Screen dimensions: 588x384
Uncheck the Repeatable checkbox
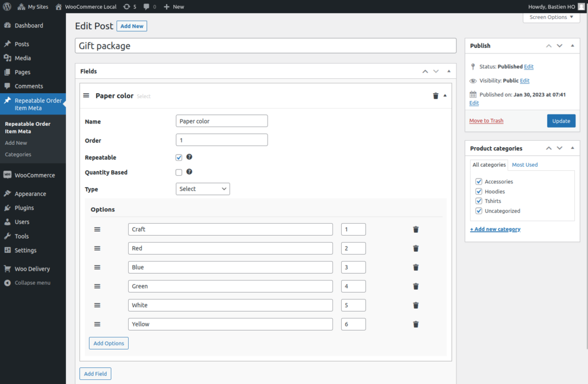pyautogui.click(x=179, y=158)
